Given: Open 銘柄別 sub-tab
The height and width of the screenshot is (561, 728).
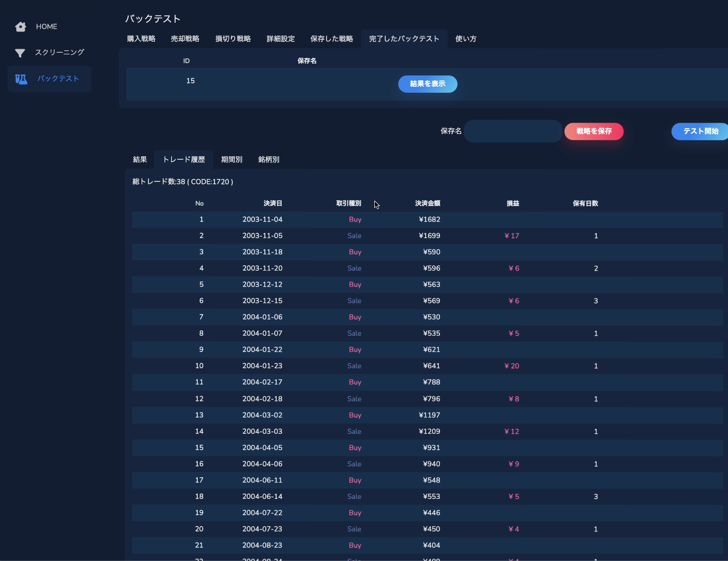Looking at the screenshot, I should (x=269, y=160).
